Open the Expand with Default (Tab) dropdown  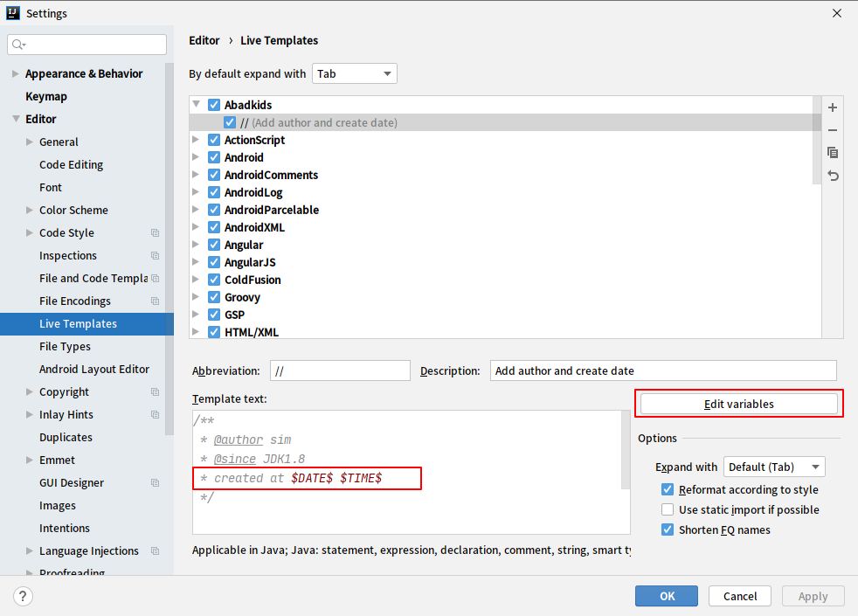pyautogui.click(x=774, y=467)
